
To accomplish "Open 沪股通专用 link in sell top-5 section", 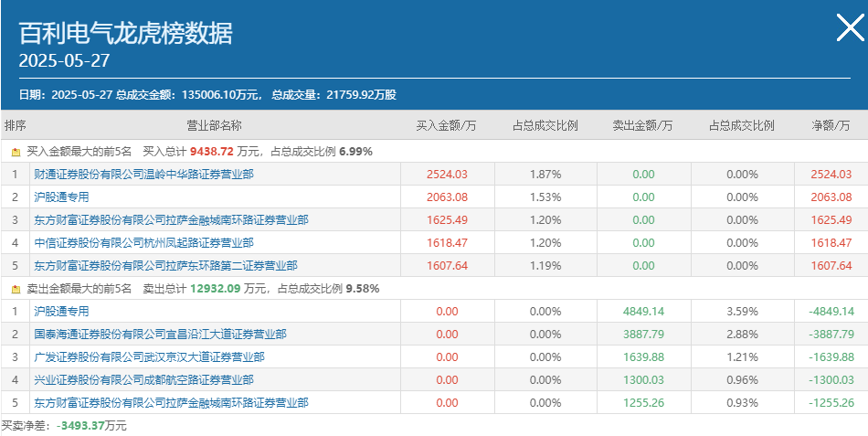I will coord(61,312).
